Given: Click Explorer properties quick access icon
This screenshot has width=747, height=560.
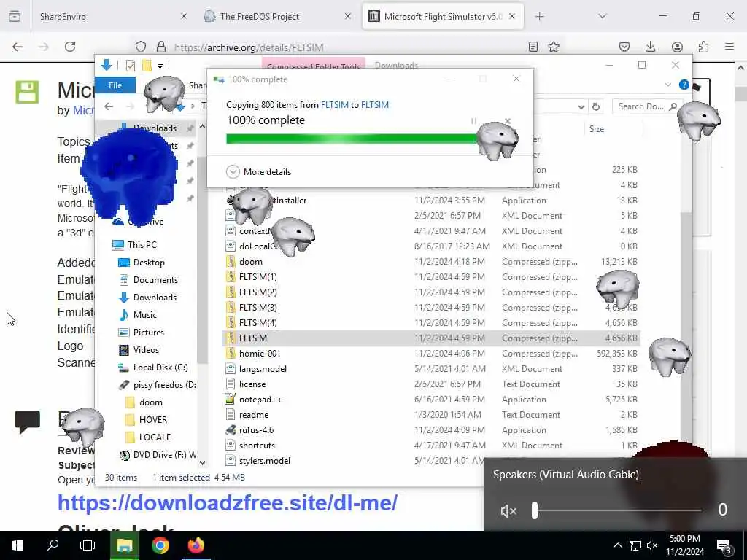Looking at the screenshot, I should [x=130, y=65].
